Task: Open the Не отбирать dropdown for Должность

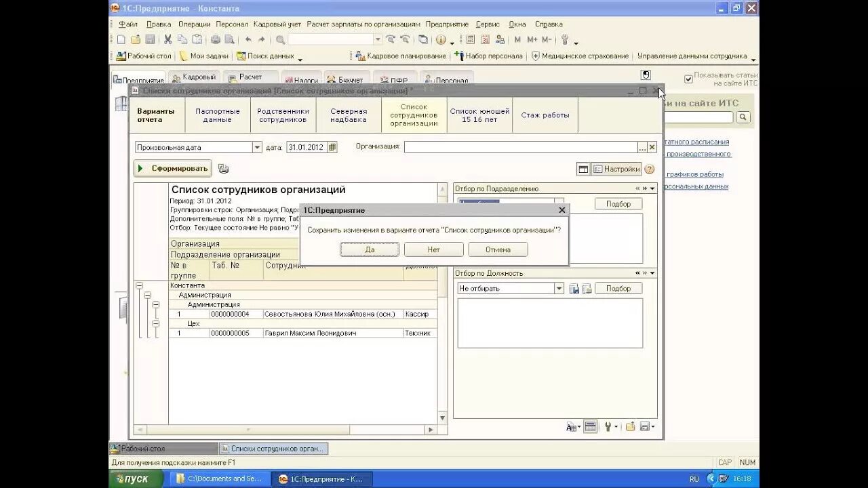Action: click(x=559, y=289)
